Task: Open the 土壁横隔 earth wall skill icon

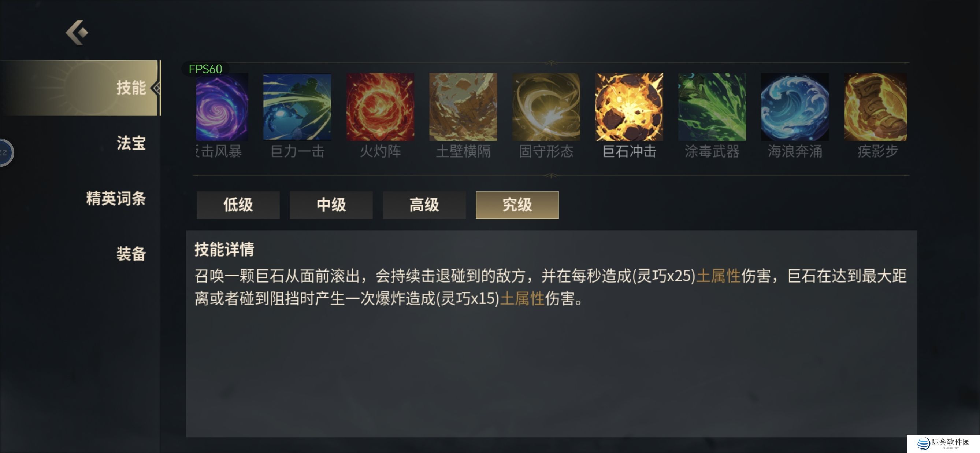Action: (463, 107)
